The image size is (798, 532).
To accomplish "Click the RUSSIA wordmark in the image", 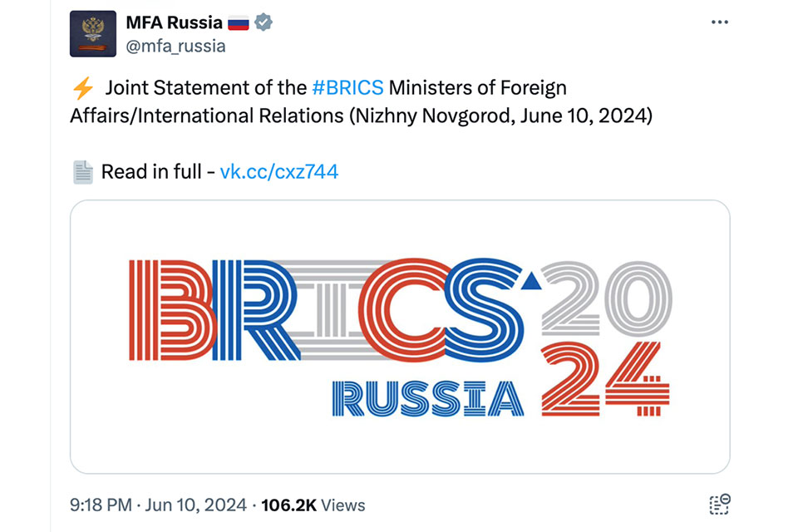I will click(x=428, y=399).
